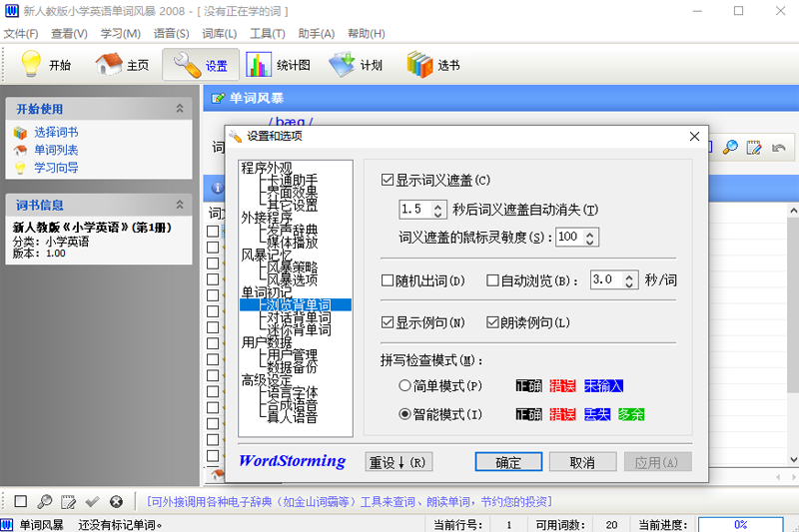799x532 pixels.
Task: Click the undo arrow icon at top right
Action: [x=778, y=148]
